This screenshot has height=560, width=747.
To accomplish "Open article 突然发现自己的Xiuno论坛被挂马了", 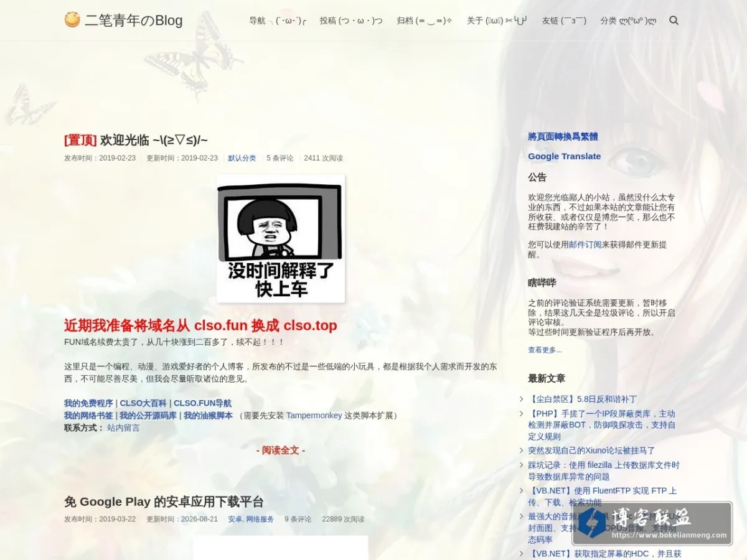I will (591, 450).
